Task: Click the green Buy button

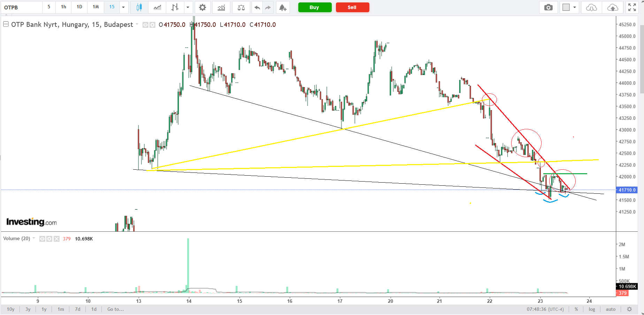Action: [315, 7]
